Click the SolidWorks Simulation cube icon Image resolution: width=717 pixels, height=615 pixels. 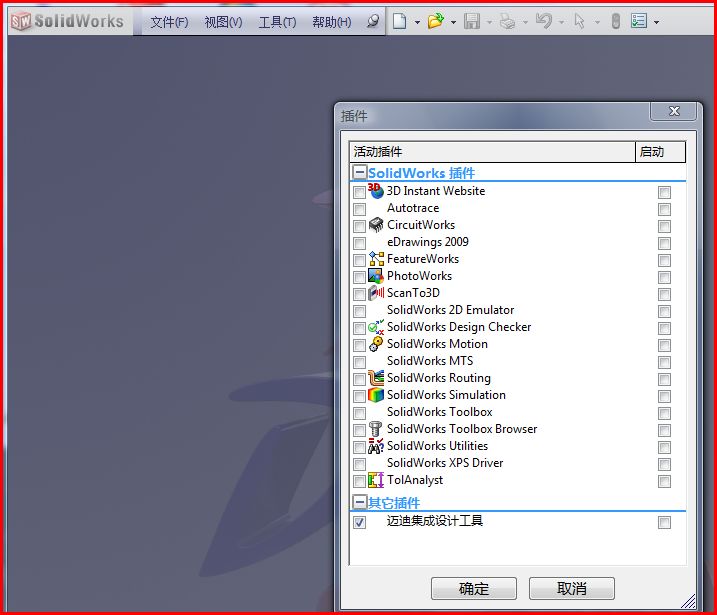pyautogui.click(x=376, y=395)
